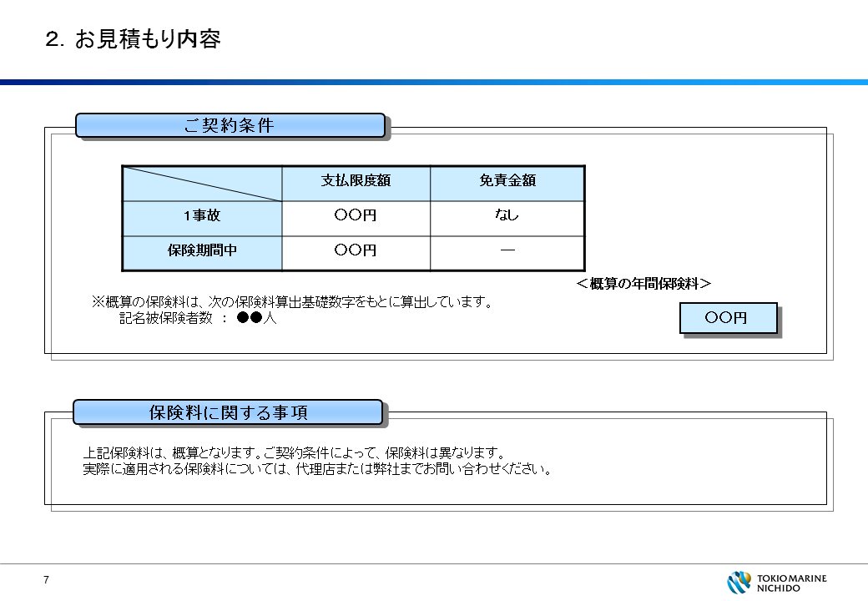
Task: Click the Tokio Marine Nichido logo
Action: coord(777,582)
